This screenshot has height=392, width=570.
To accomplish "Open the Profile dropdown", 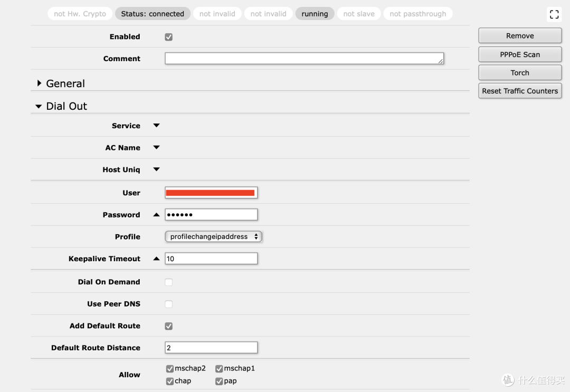I will [x=213, y=237].
